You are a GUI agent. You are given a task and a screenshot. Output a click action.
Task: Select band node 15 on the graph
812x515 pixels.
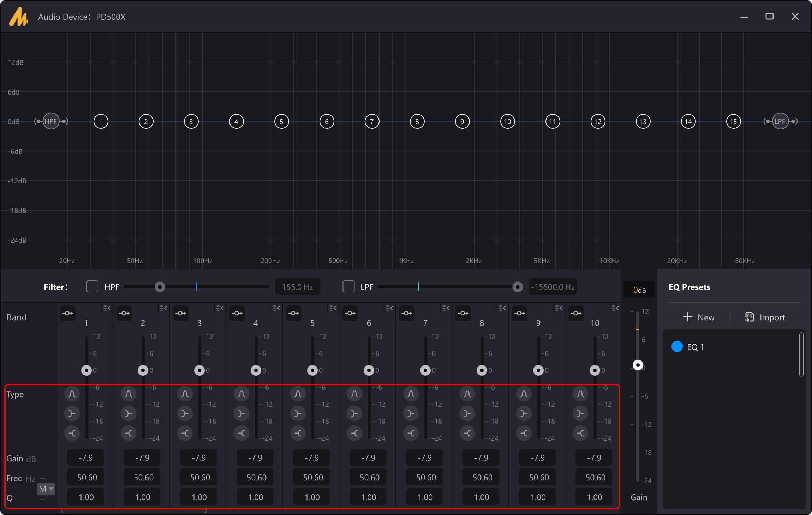coord(734,122)
